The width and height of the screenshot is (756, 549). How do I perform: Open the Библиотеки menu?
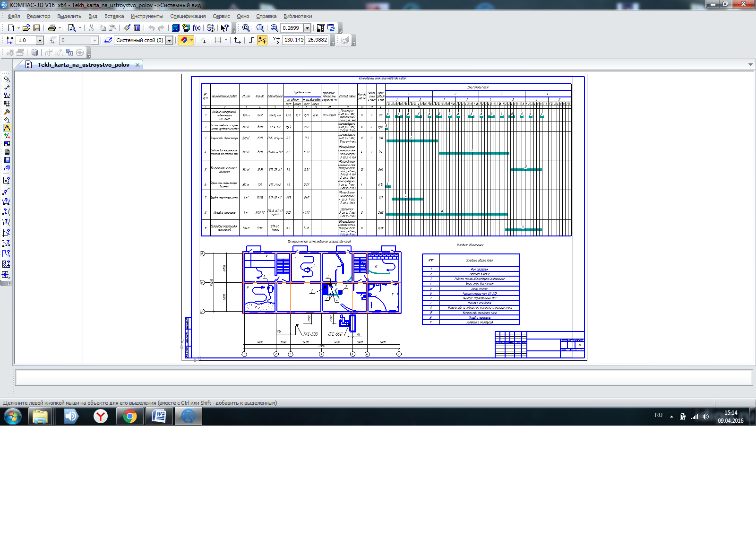pyautogui.click(x=298, y=16)
